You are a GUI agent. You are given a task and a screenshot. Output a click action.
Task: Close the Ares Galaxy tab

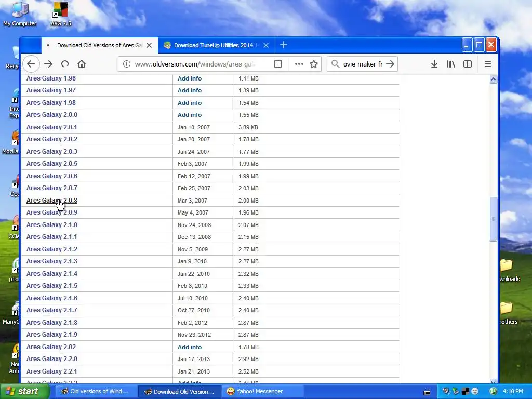[149, 45]
